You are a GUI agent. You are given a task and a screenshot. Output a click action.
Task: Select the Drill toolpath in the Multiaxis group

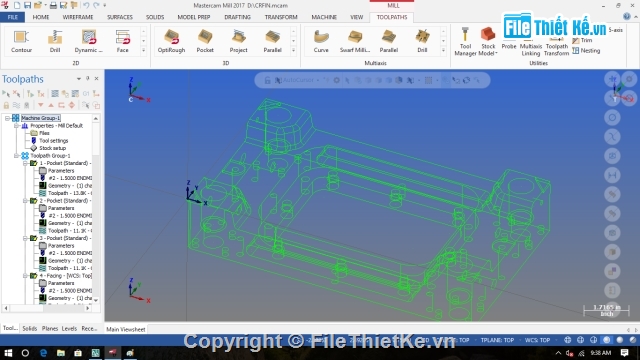(422, 41)
